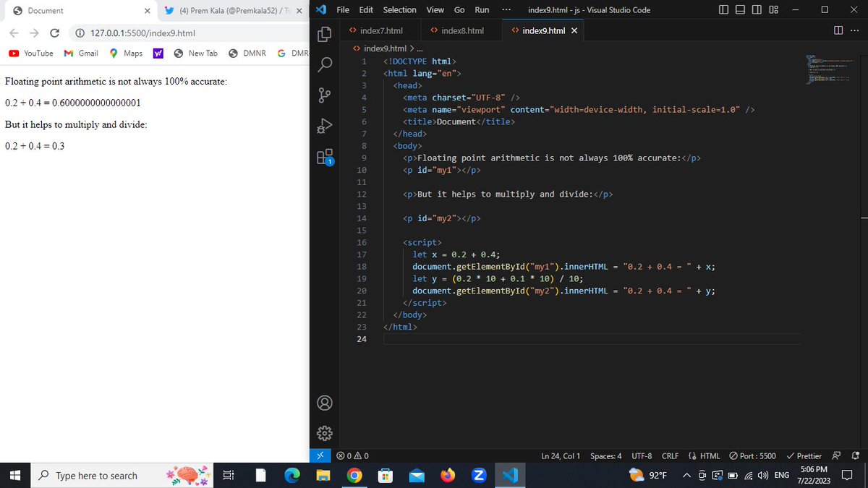Open the Source Control view
868x488 pixels.
[325, 95]
